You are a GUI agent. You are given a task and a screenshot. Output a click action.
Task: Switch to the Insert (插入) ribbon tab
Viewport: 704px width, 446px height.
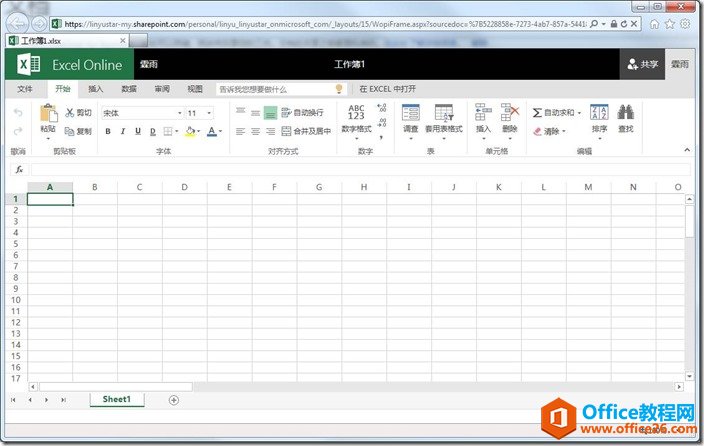pyautogui.click(x=96, y=89)
